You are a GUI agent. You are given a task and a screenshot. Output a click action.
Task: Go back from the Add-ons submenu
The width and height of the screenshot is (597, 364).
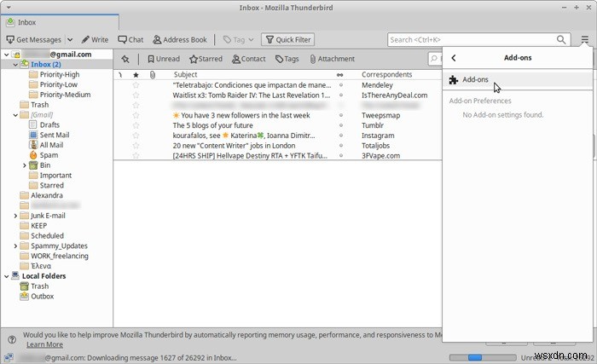(454, 58)
